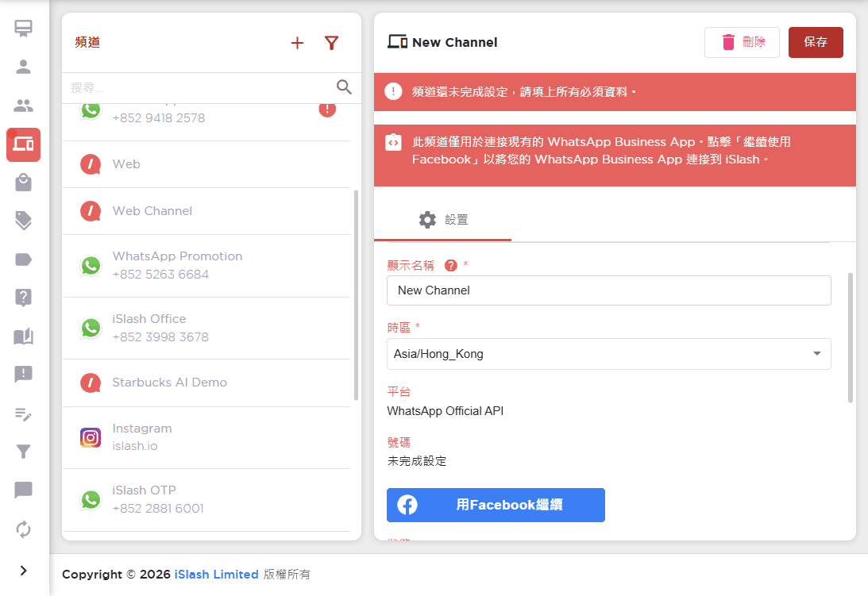Image resolution: width=868 pixels, height=596 pixels.
Task: Click the New Channel title device icon
Action: coord(397,41)
